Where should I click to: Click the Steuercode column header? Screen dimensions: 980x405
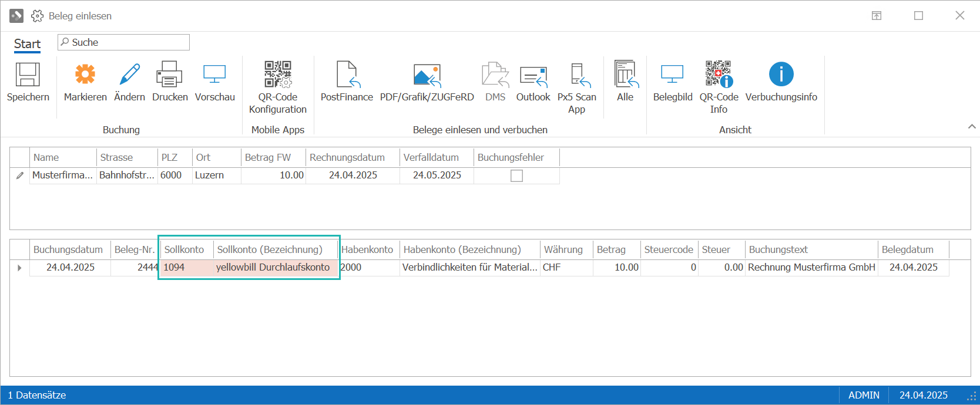(x=669, y=249)
